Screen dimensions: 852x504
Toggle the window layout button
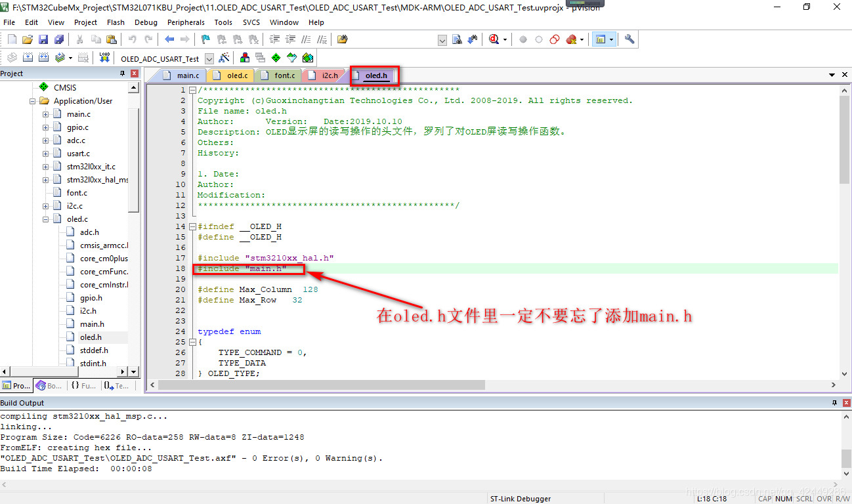click(600, 39)
